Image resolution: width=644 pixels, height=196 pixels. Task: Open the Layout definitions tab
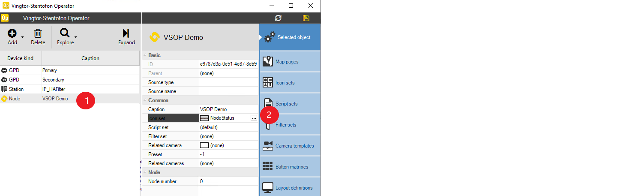pyautogui.click(x=290, y=187)
